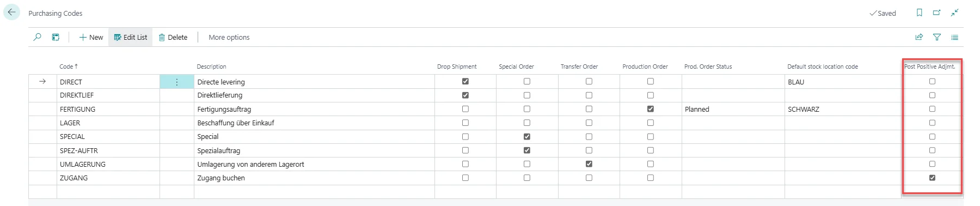
Task: Sort by the Code column header
Action: click(69, 66)
